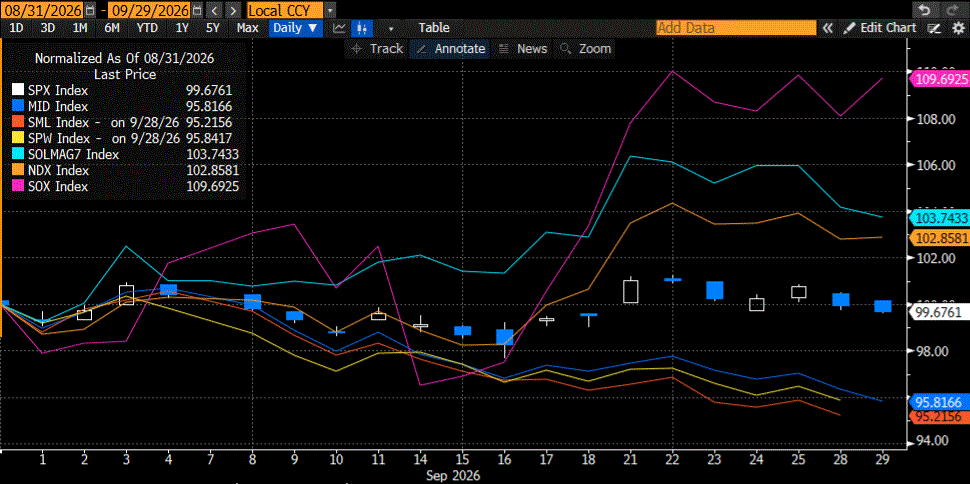Collapse the panel using double-chevron icon
The width and height of the screenshot is (970, 484).
click(827, 28)
